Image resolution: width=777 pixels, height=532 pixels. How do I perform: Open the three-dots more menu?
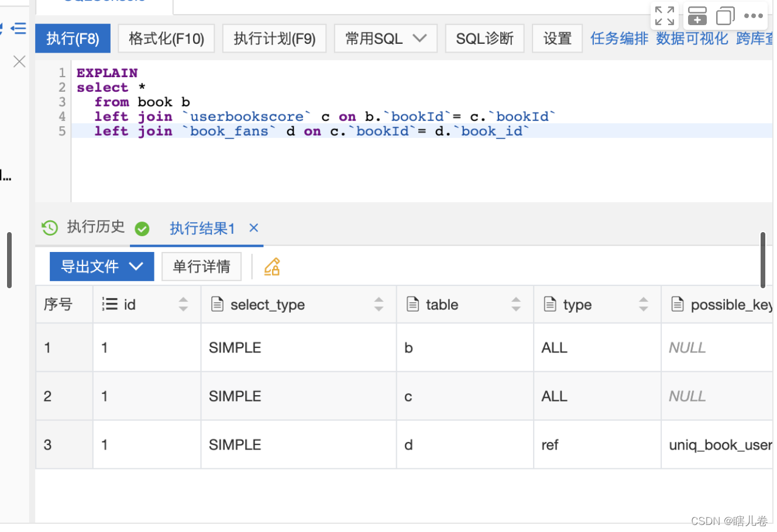754,16
